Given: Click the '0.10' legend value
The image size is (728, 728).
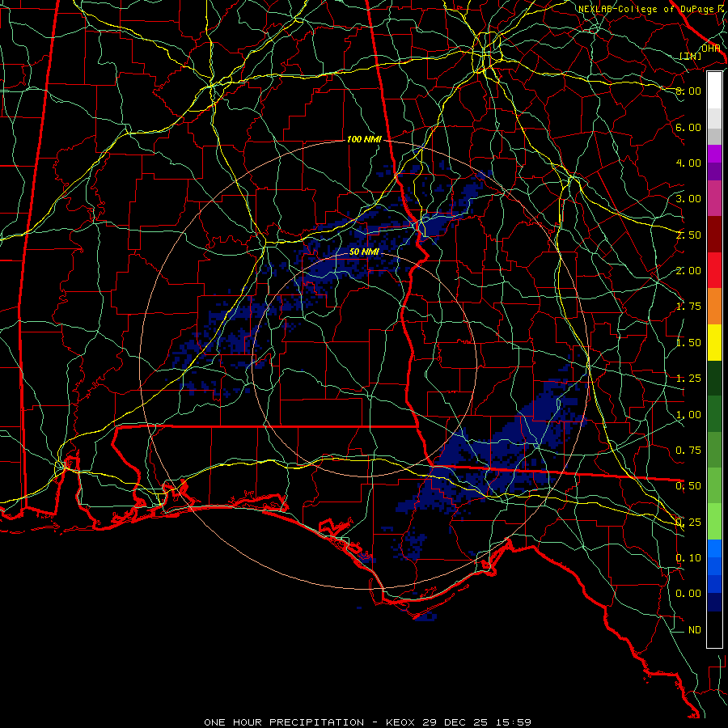Looking at the screenshot, I should pyautogui.click(x=688, y=558).
